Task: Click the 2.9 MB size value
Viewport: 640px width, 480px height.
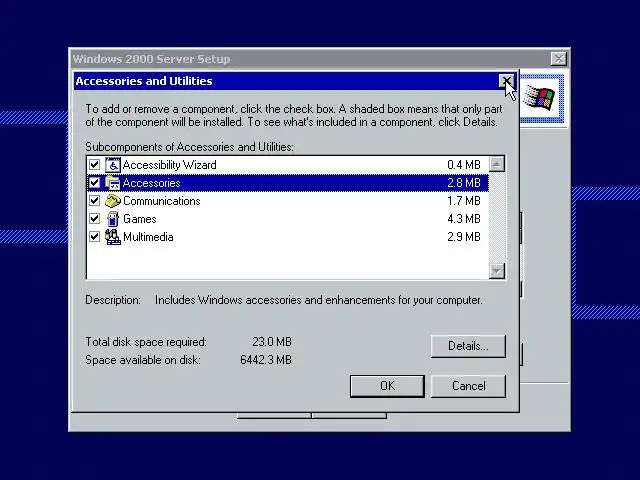Action: point(464,237)
